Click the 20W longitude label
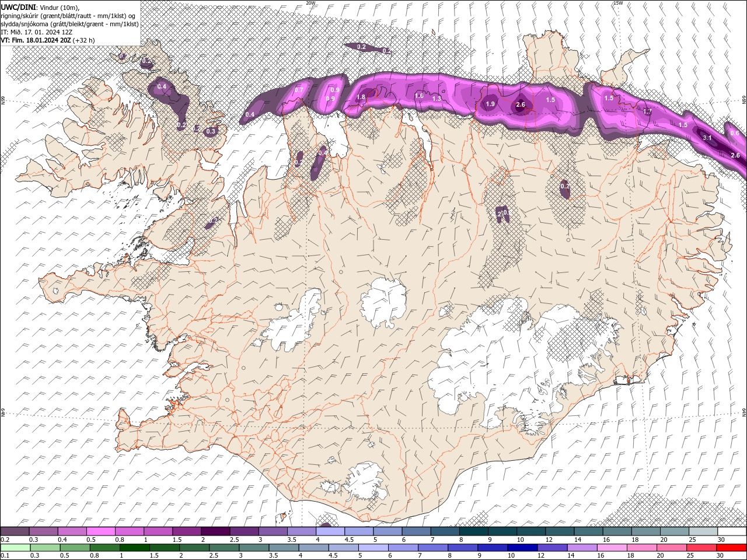Viewport: 747px width, 560px height. pyautogui.click(x=310, y=3)
